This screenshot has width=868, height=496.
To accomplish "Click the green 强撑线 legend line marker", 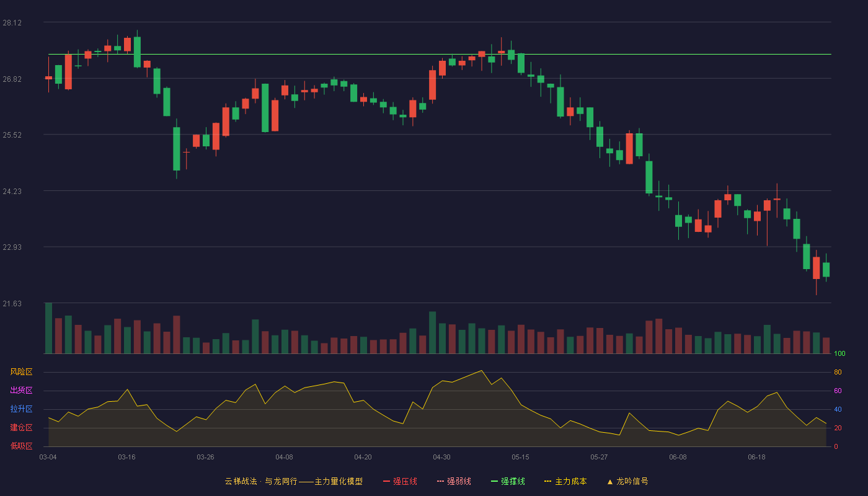I will pyautogui.click(x=494, y=481).
